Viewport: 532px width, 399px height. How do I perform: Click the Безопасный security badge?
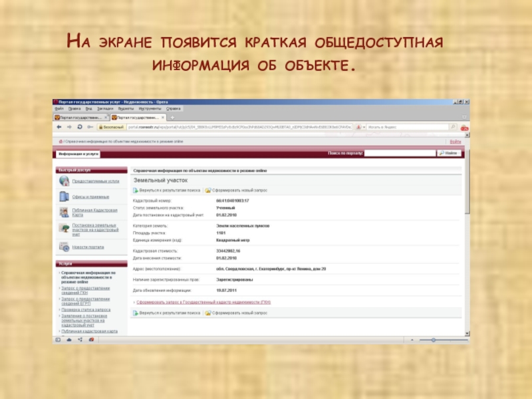coord(111,127)
